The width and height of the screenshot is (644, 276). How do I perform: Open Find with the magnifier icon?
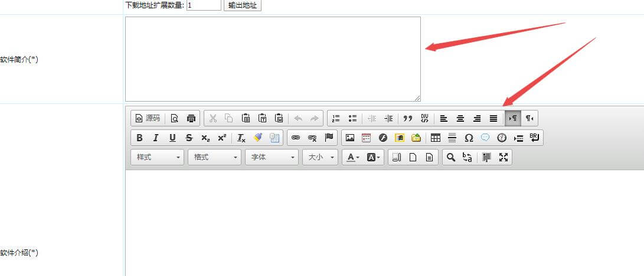[x=451, y=157]
